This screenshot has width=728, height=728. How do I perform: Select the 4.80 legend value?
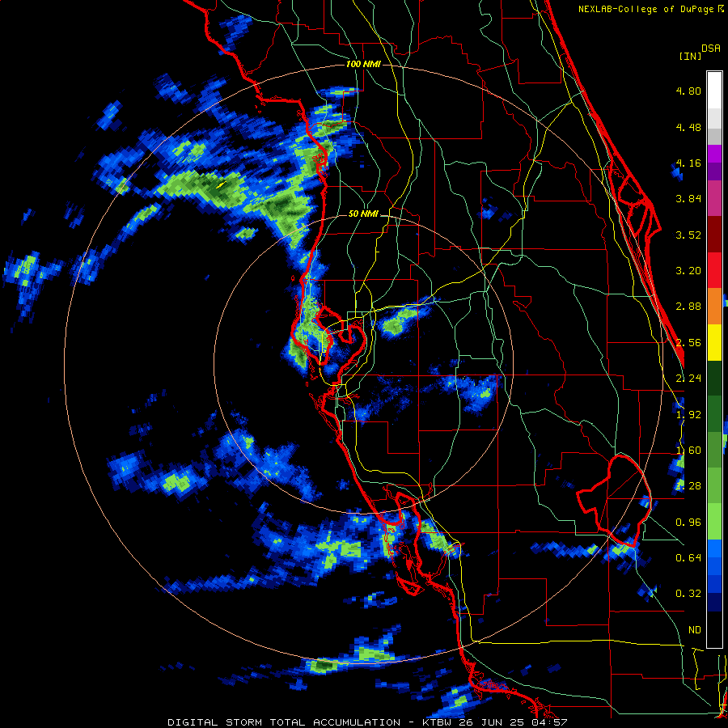pyautogui.click(x=688, y=91)
